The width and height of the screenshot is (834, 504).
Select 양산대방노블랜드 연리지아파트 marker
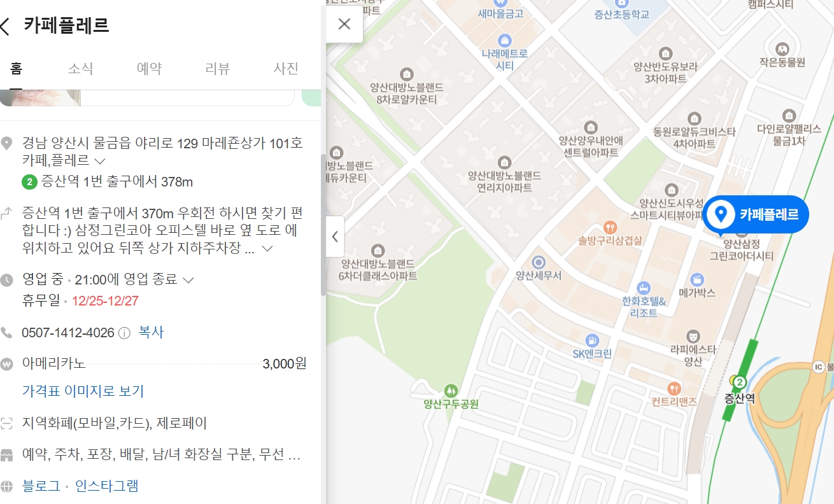505,162
